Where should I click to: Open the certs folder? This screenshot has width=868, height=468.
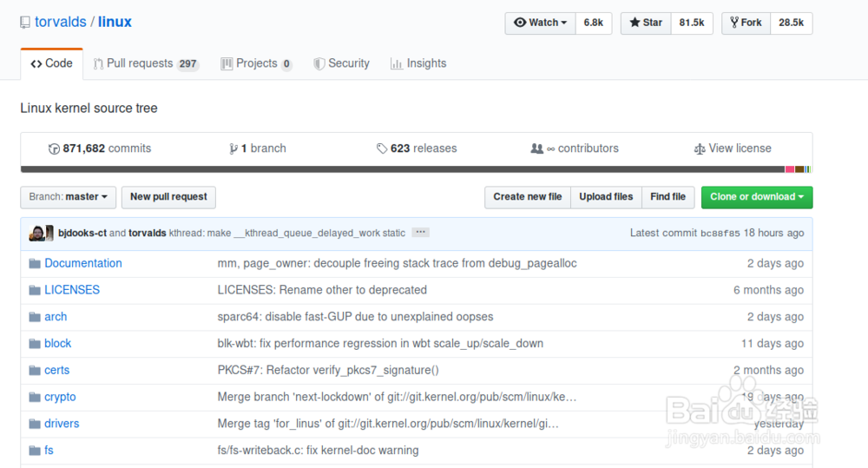tap(56, 370)
